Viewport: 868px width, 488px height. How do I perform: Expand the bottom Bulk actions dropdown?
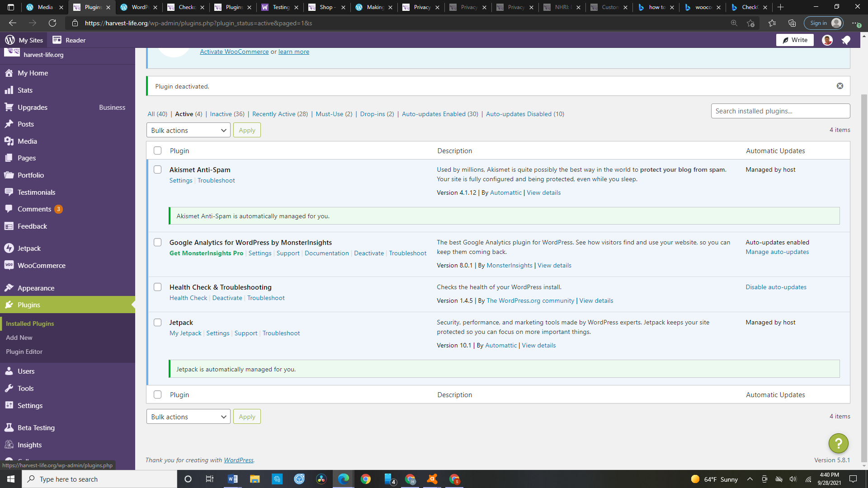click(x=188, y=417)
